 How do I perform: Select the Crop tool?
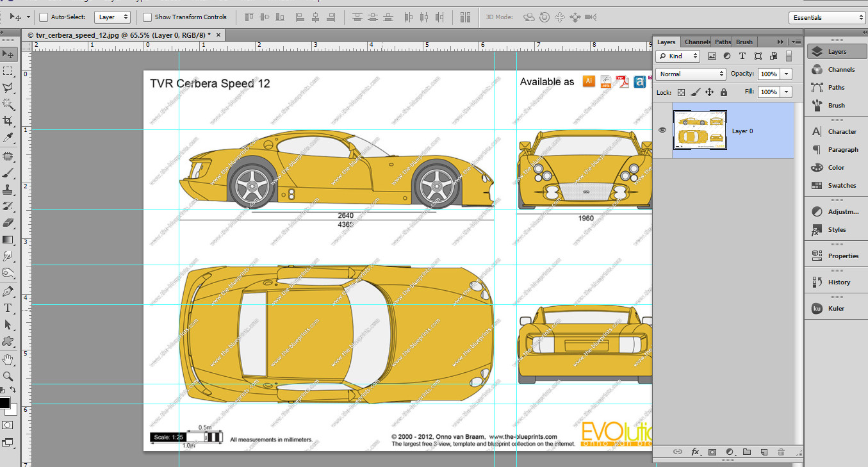8,120
